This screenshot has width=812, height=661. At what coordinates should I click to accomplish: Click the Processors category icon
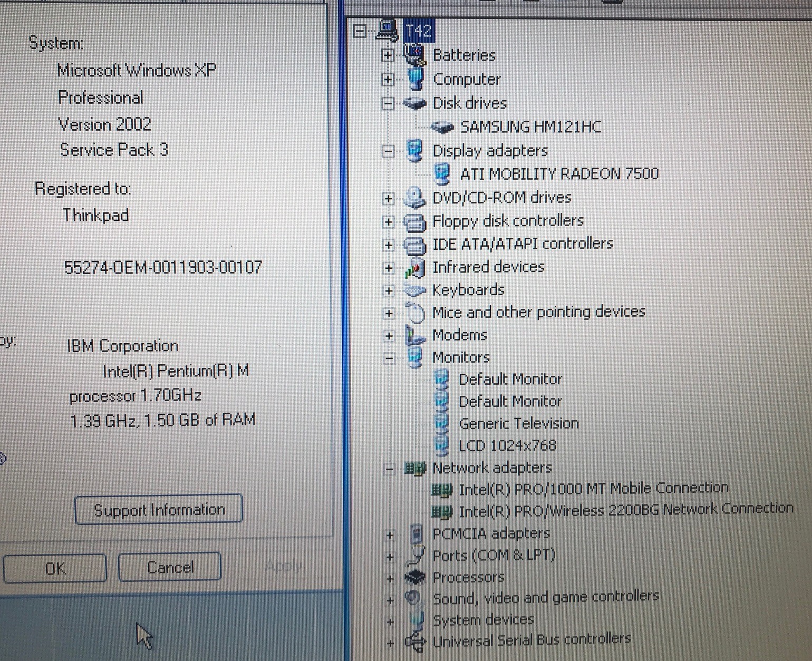415,578
